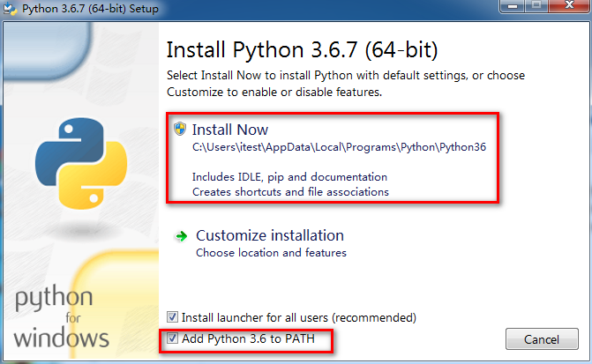Toggle Add Python 3.6 to PATH checkbox
The height and width of the screenshot is (364, 592).
[x=173, y=338]
